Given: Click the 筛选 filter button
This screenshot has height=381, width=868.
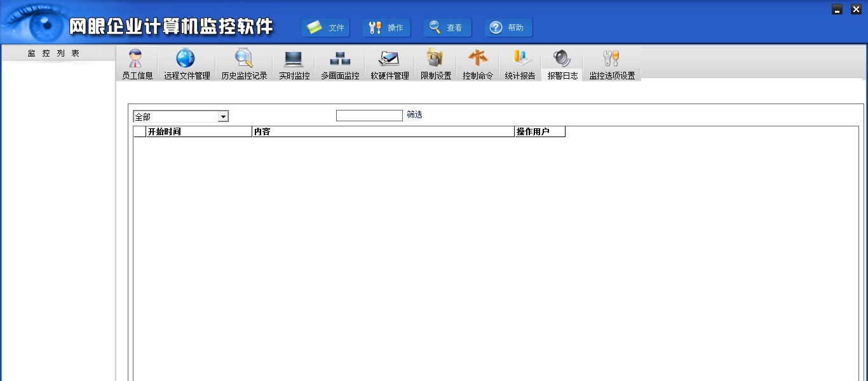Looking at the screenshot, I should coord(414,115).
